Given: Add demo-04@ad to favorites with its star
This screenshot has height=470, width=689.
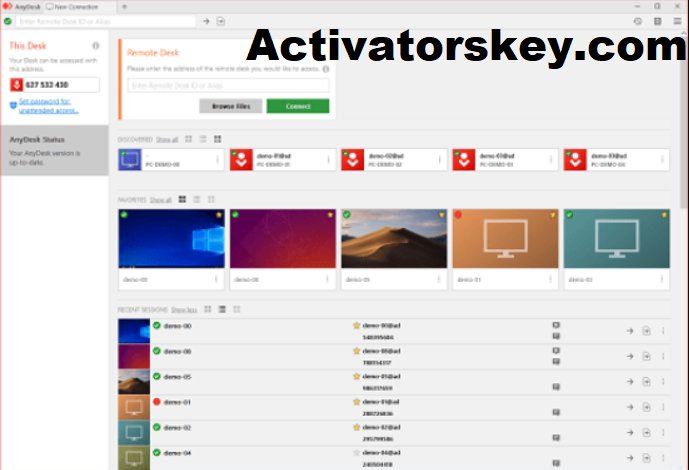Looking at the screenshot, I should coord(356,452).
